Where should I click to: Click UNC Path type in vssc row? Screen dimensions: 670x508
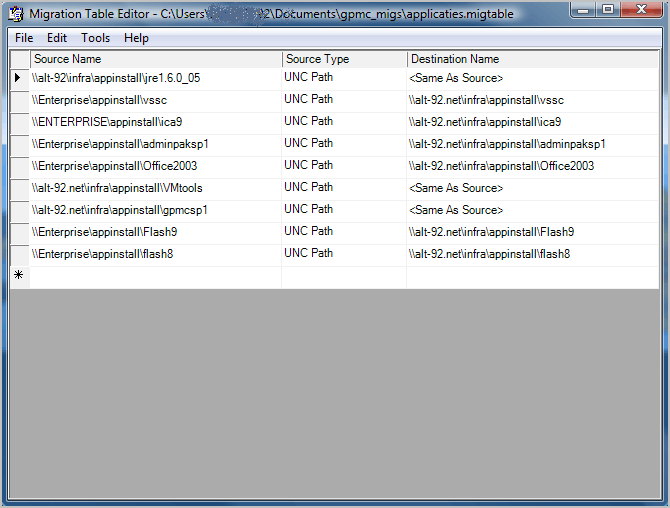click(x=344, y=101)
